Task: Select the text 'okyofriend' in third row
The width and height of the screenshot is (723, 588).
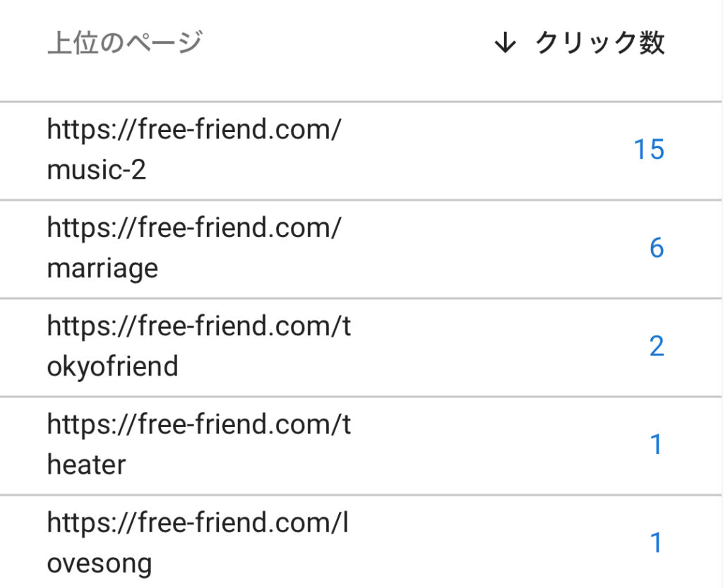Action: 112,366
